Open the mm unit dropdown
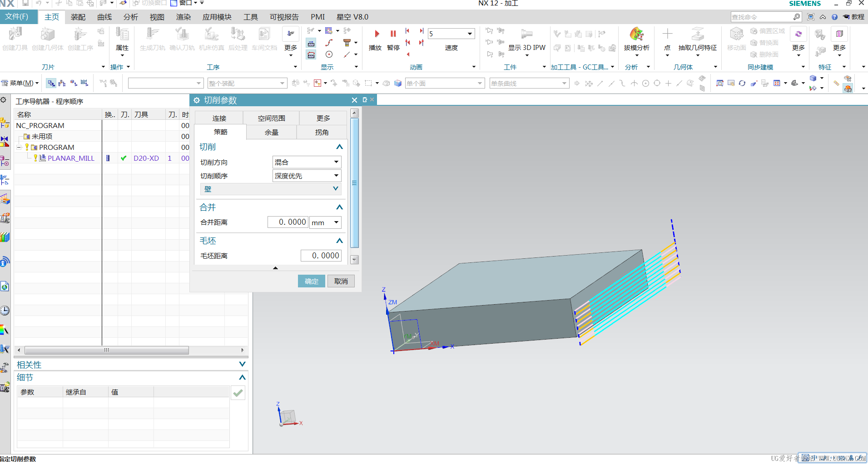Screen dimensions: 868x464 325,222
